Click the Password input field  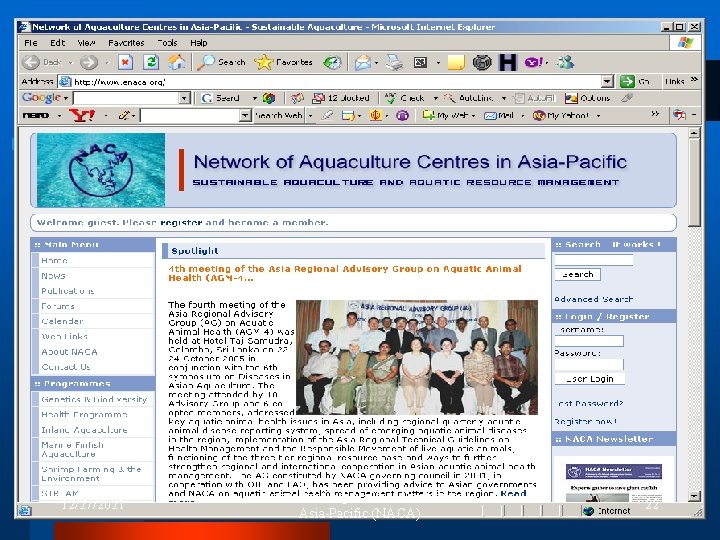589,365
